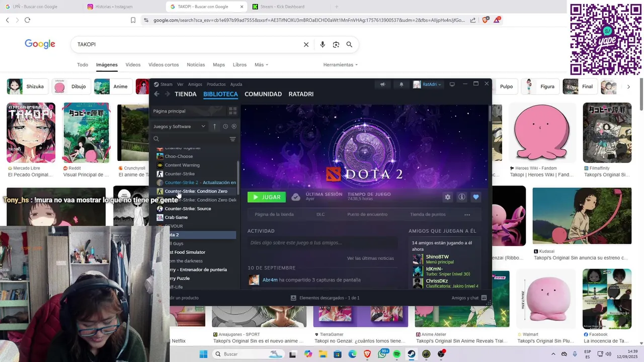Open Spotify from the taskbar
Viewport: 644px width, 362px height.
coord(396,354)
